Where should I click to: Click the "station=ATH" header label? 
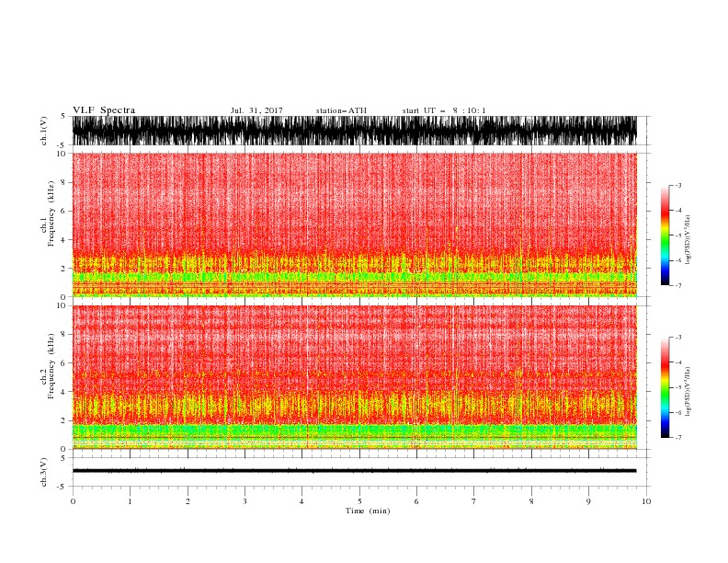coord(341,110)
